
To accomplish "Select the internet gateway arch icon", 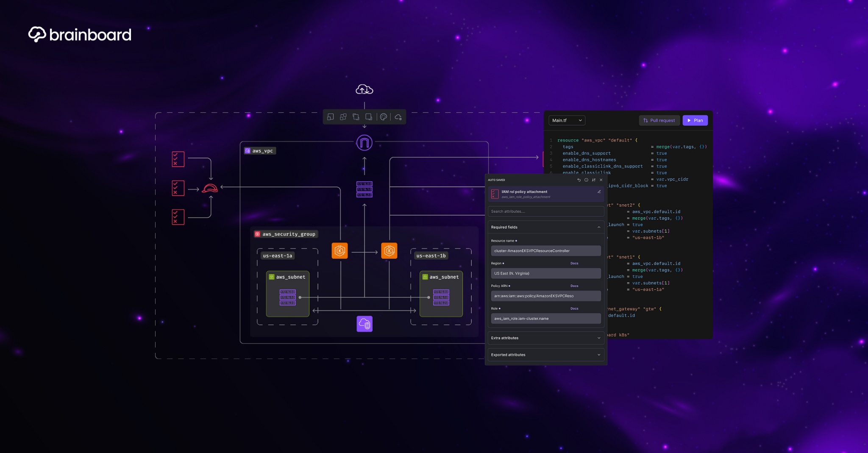I will (364, 143).
